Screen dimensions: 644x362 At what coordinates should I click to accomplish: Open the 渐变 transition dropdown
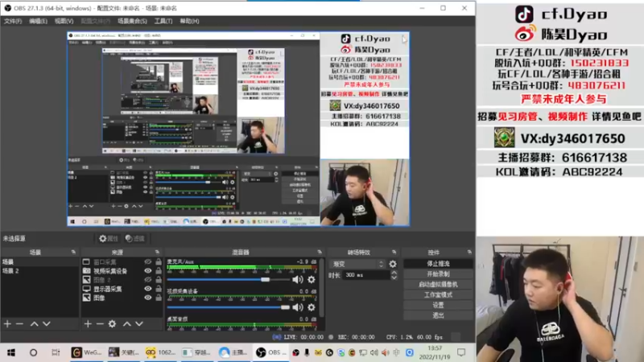(357, 264)
